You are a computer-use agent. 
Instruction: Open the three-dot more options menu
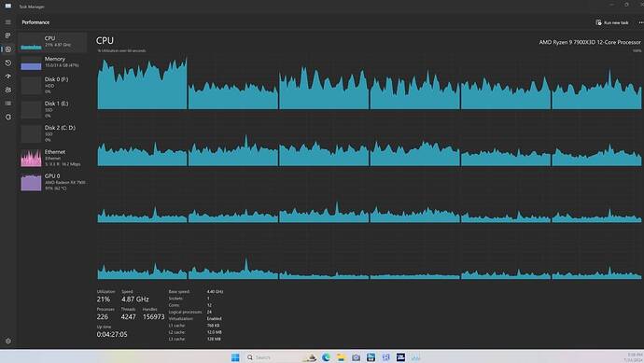pyautogui.click(x=640, y=22)
